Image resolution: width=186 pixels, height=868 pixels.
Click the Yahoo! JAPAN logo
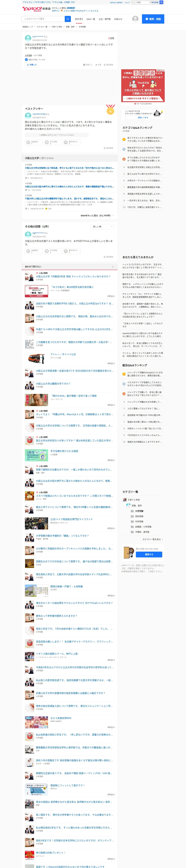coord(31,9)
